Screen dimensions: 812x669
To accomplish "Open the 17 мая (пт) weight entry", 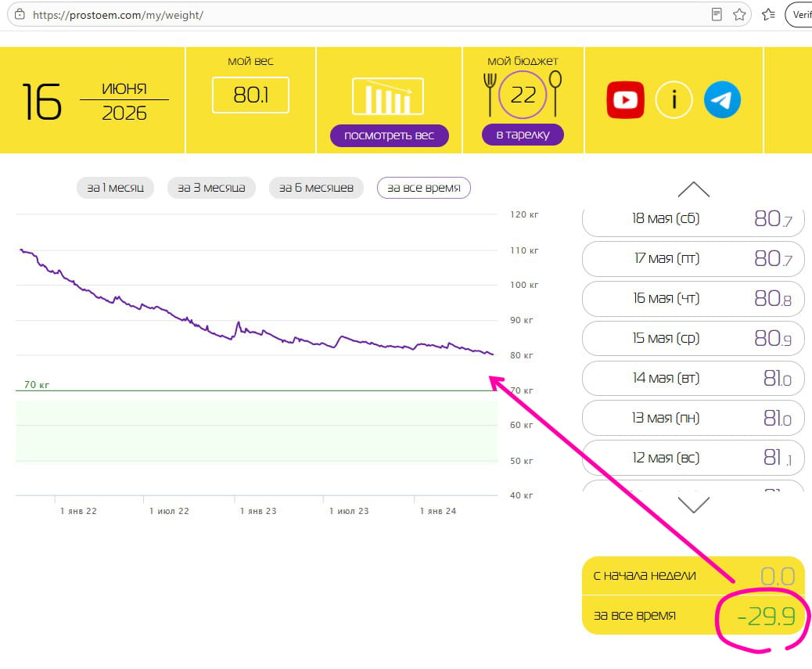I will [693, 258].
